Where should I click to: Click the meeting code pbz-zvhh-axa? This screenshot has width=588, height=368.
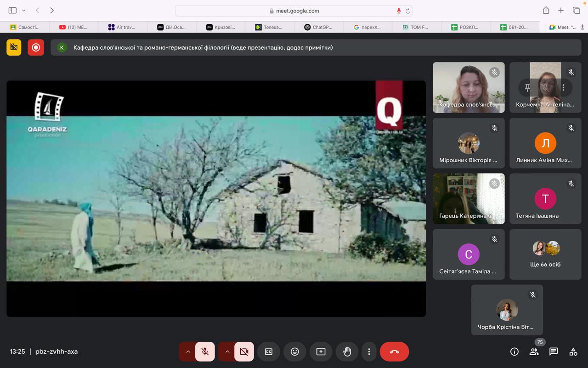point(57,351)
